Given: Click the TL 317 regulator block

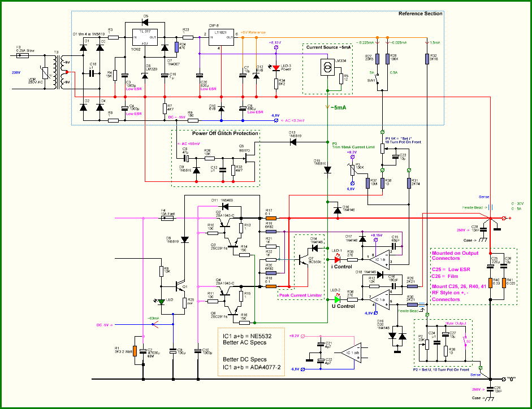Looking at the screenshot, I should click(145, 37).
